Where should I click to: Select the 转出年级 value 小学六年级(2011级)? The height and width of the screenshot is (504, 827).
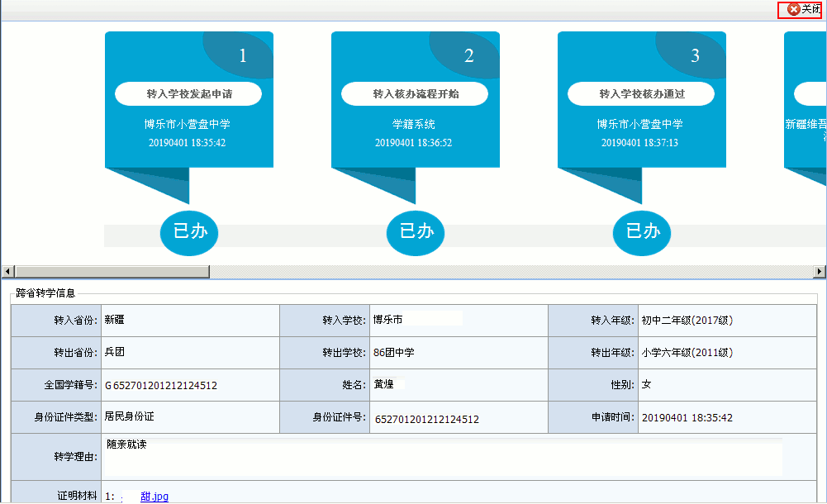[687, 352]
